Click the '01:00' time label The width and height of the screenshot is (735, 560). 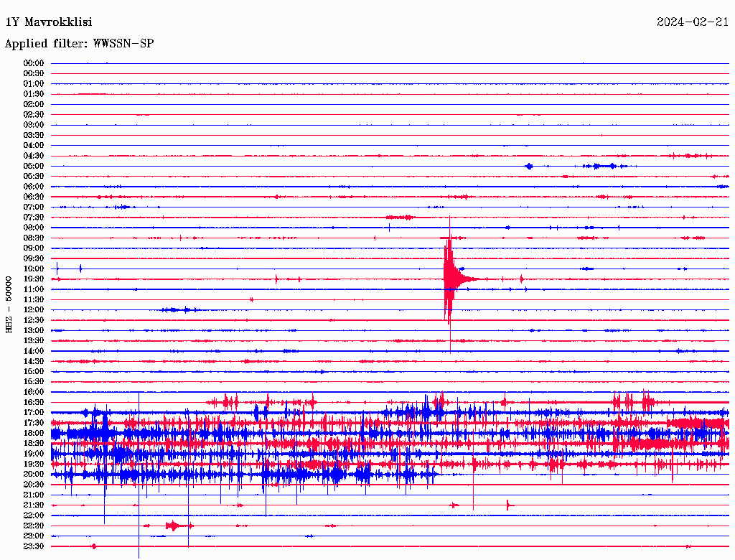(x=33, y=84)
